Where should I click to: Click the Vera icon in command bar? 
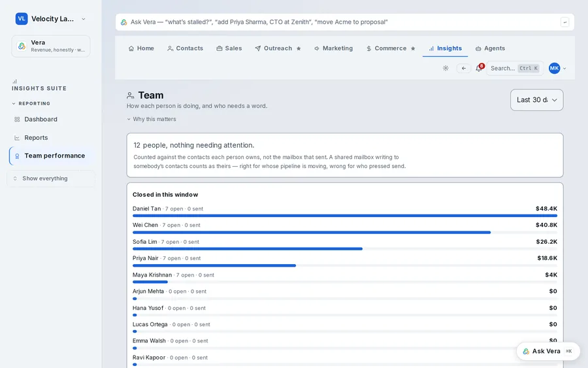coord(123,22)
